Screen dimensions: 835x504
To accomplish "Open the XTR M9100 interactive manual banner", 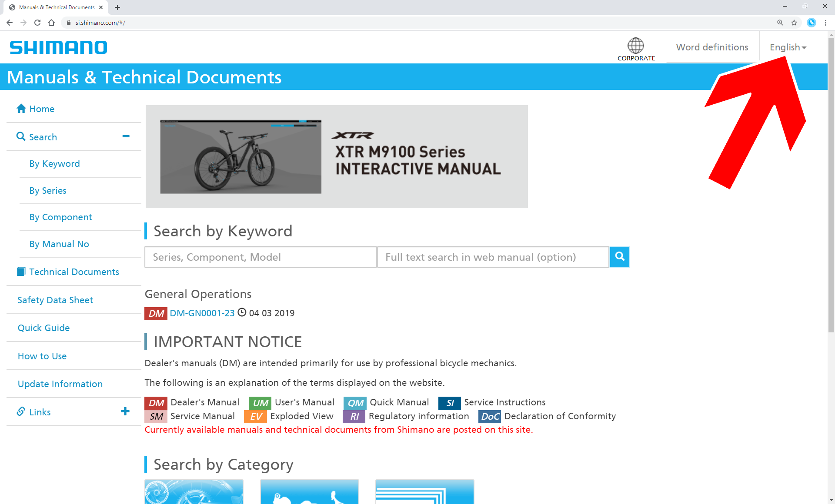I will coord(337,156).
